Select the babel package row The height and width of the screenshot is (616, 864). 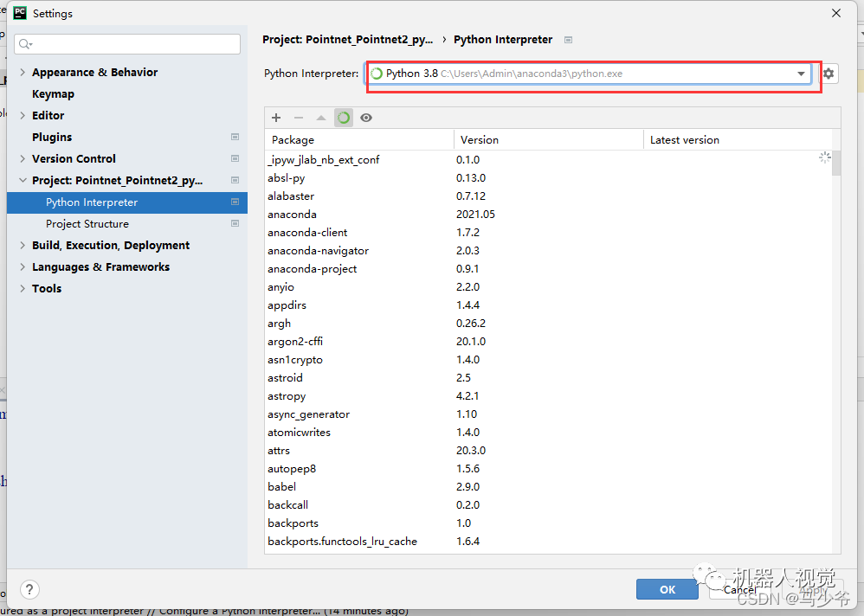548,486
